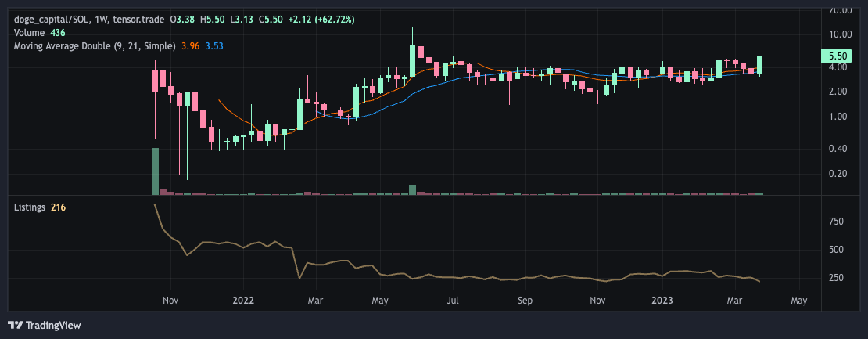Viewport: 868px width, 339px height.
Task: Click the 1.00 price axis label
Action: point(838,117)
